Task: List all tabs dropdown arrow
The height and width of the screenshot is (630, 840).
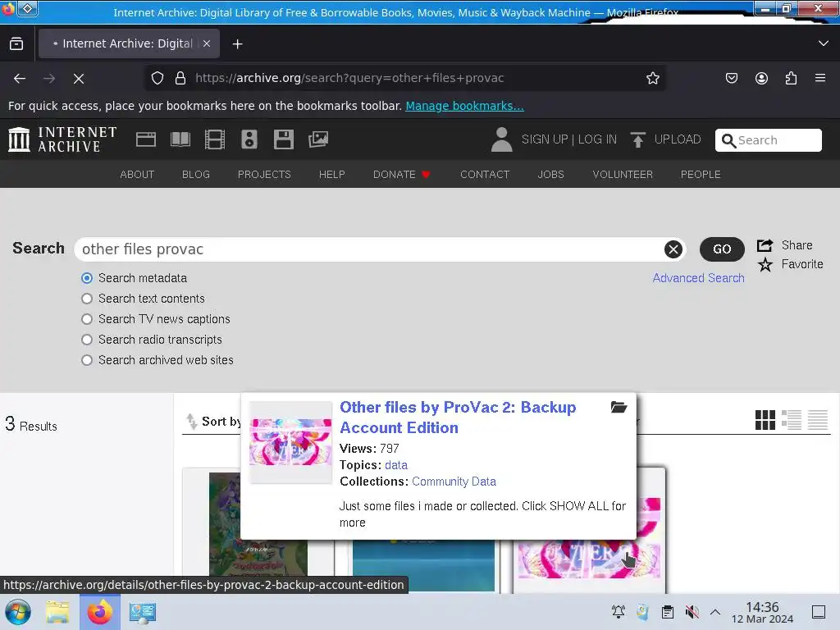Action: 824,43
